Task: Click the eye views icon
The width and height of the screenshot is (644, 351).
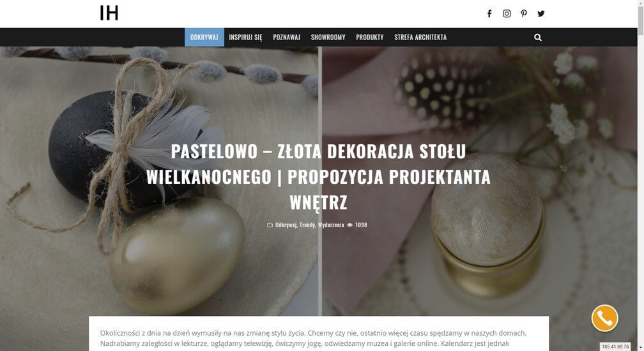Action: (x=350, y=225)
